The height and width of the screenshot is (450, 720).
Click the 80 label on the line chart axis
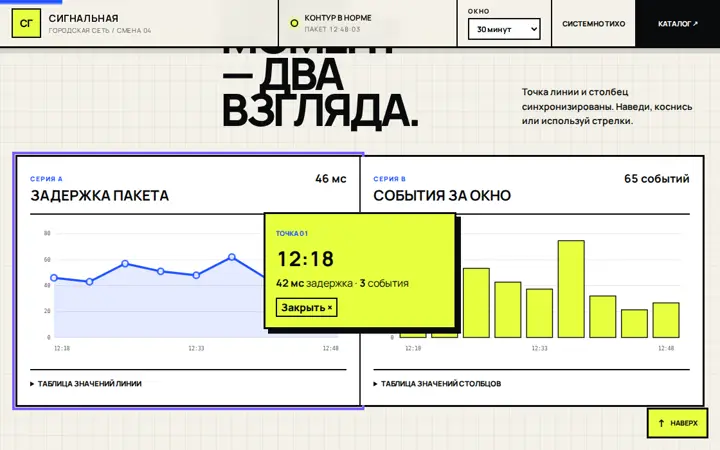tap(47, 233)
